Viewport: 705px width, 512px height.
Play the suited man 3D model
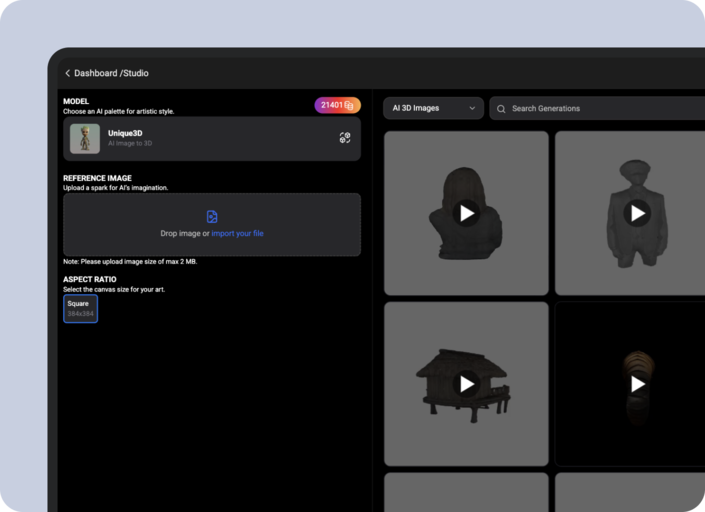637,213
